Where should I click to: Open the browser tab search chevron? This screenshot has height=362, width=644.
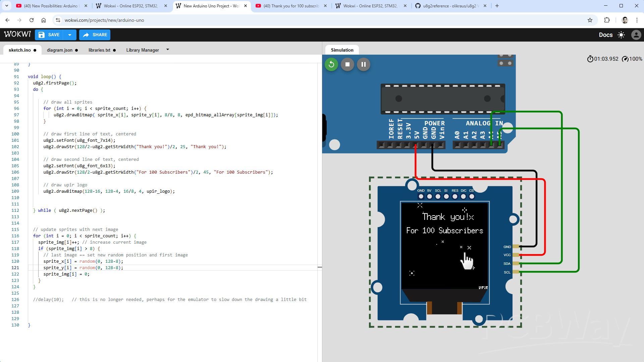pos(6,6)
